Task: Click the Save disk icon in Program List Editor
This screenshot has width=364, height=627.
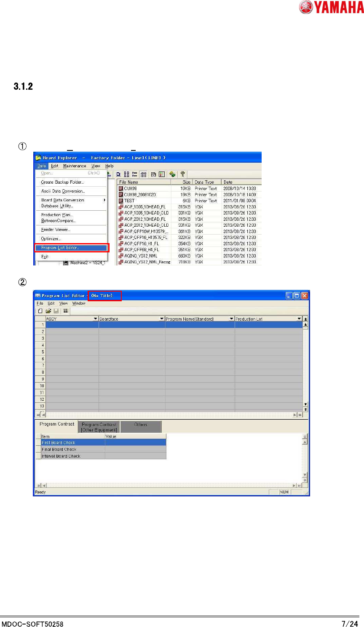Action: (56, 311)
